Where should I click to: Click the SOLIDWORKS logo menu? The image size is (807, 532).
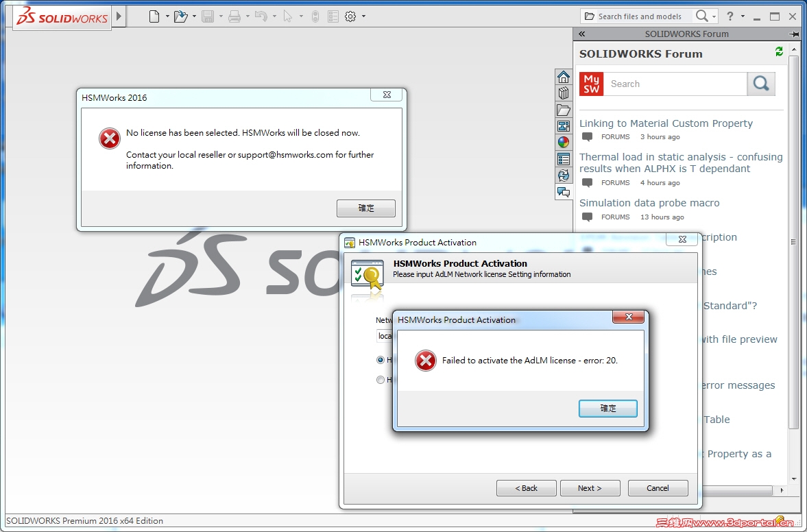(x=62, y=18)
